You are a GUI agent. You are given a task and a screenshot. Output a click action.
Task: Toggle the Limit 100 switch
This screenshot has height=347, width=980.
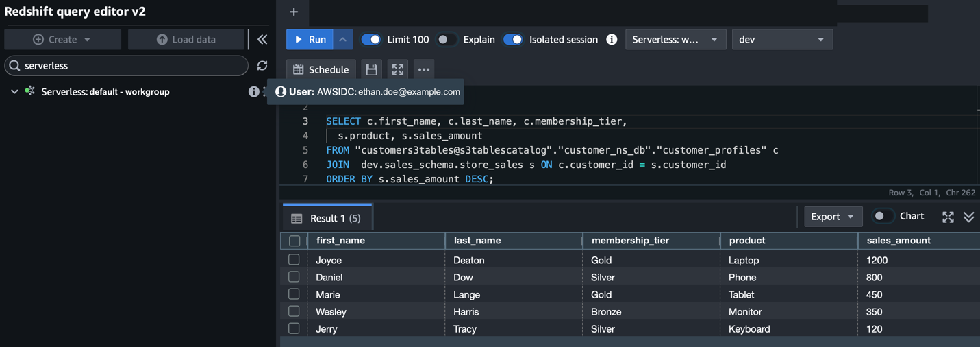click(x=370, y=40)
